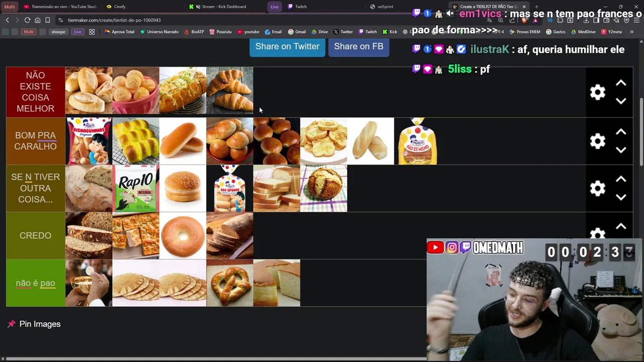Move SE N TIVER OUTRA COISA row up
This screenshot has width=644, height=362.
point(621,179)
